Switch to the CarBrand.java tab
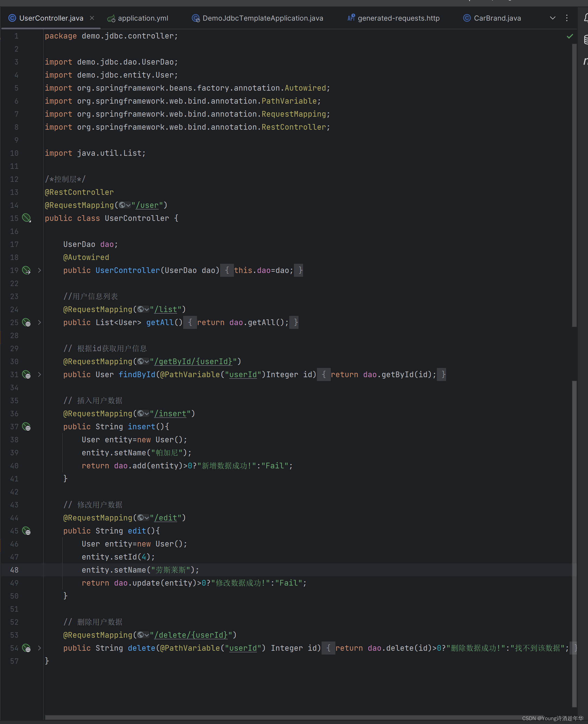 (x=497, y=18)
